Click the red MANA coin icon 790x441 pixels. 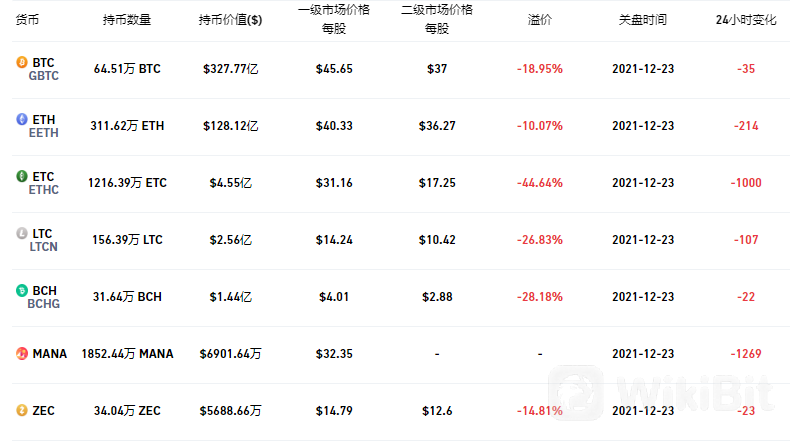point(21,354)
